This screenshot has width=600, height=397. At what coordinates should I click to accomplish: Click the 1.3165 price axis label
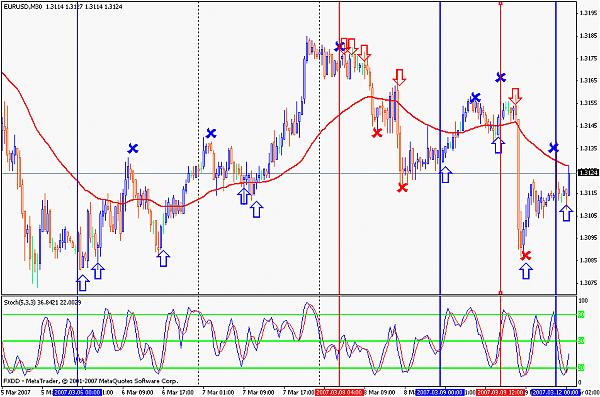click(589, 80)
